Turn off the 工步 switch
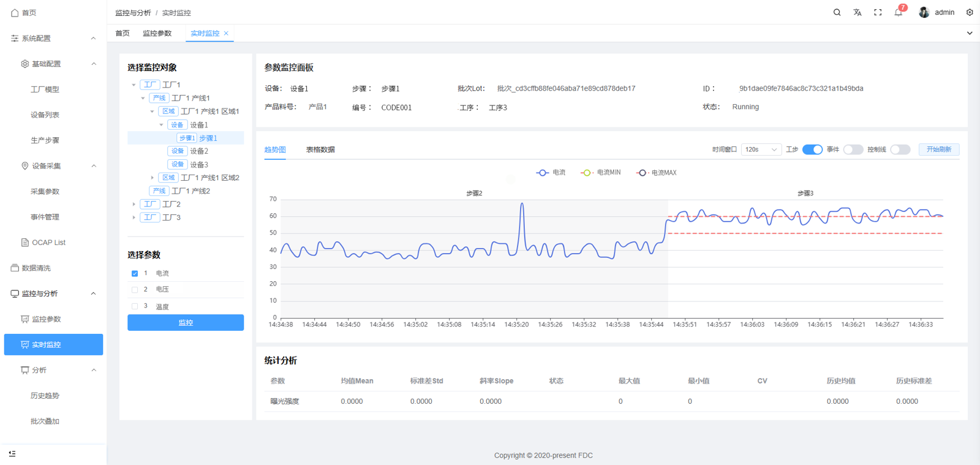Viewport: 980px width, 465px height. click(812, 149)
